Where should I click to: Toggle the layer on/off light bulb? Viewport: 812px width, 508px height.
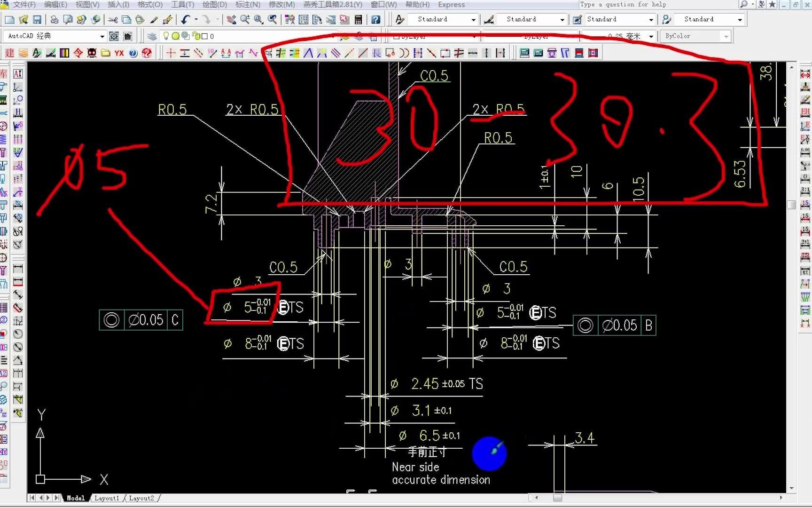pyautogui.click(x=166, y=36)
